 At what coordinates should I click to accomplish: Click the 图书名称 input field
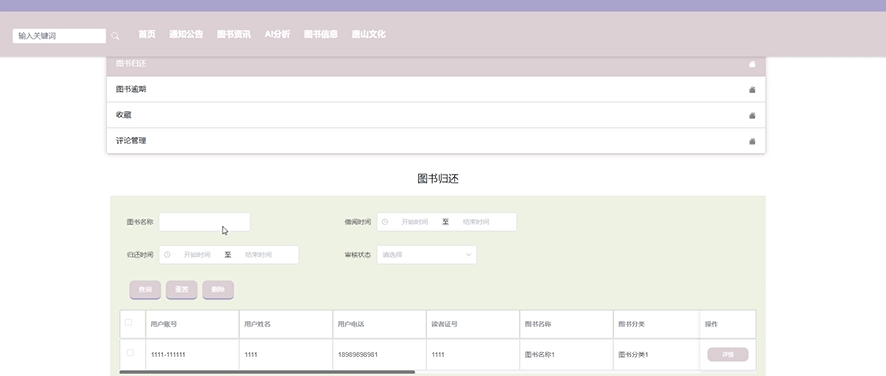(x=205, y=222)
